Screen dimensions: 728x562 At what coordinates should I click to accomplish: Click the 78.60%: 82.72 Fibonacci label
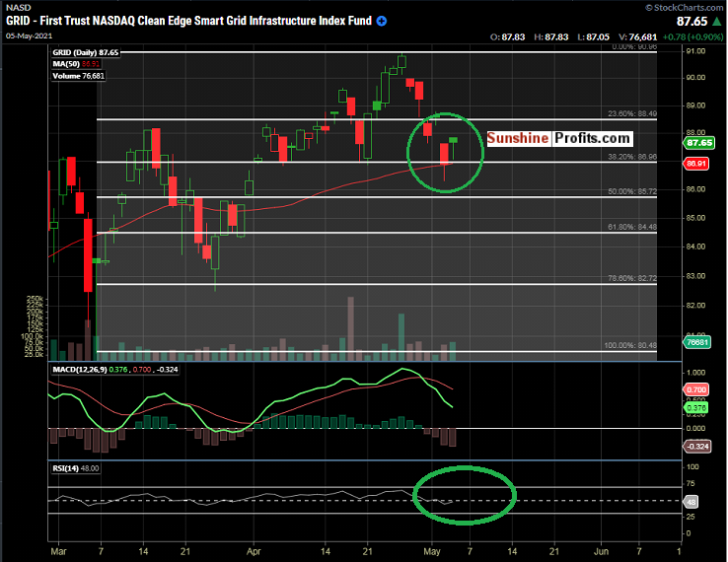632,278
